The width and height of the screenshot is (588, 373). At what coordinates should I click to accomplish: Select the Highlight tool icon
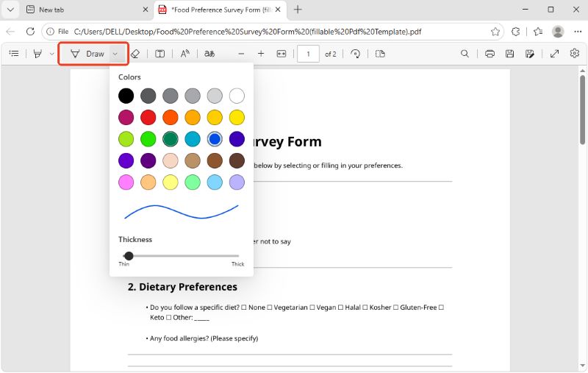tap(37, 54)
